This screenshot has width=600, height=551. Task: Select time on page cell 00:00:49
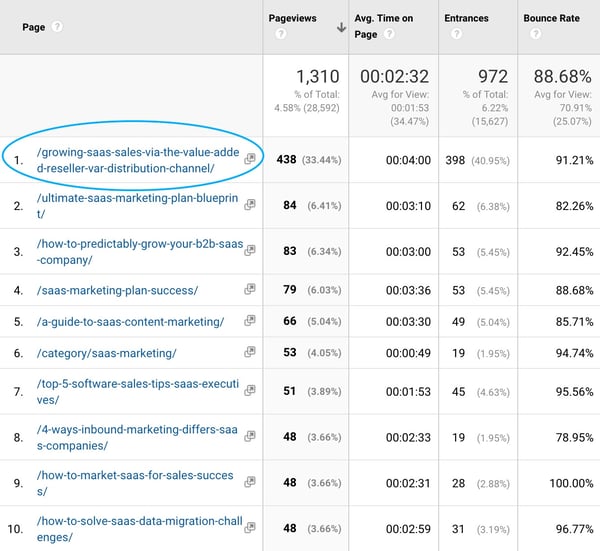click(x=408, y=353)
